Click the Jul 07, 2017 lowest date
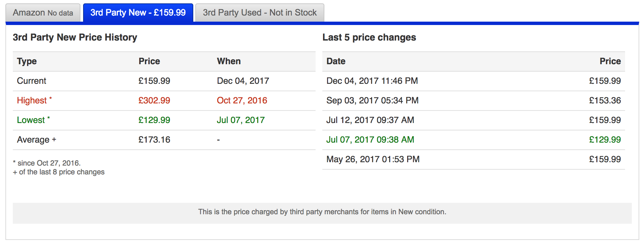The image size is (644, 244). tap(241, 120)
